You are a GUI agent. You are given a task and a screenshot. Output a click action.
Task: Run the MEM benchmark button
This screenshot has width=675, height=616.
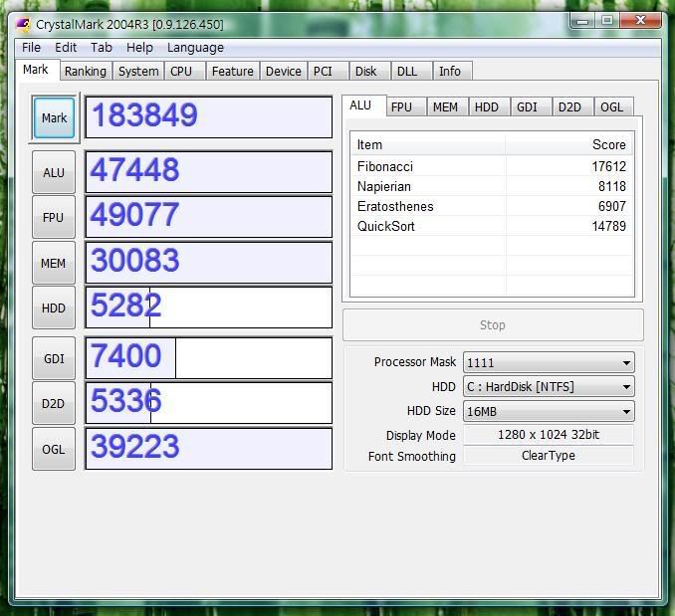point(54,263)
